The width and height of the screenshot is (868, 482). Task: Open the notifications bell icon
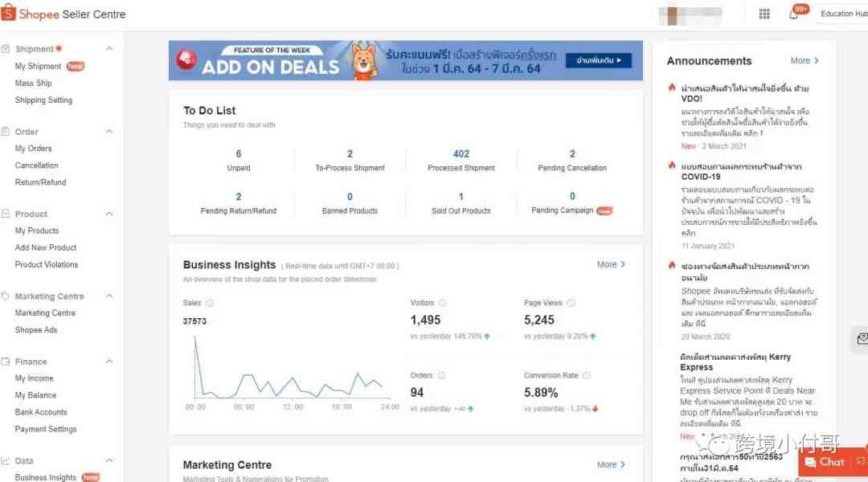click(794, 14)
